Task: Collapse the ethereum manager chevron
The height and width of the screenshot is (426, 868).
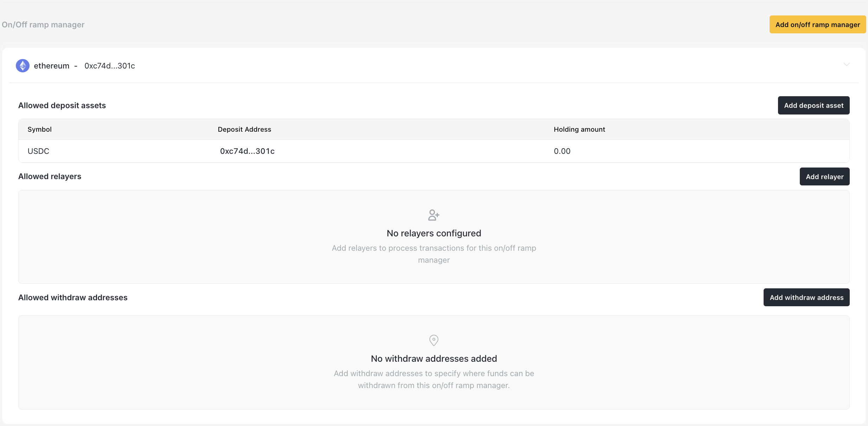Action: [846, 65]
